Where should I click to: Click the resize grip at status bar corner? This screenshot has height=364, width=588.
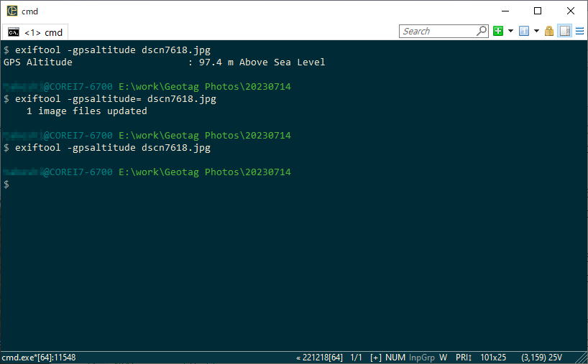point(582,358)
